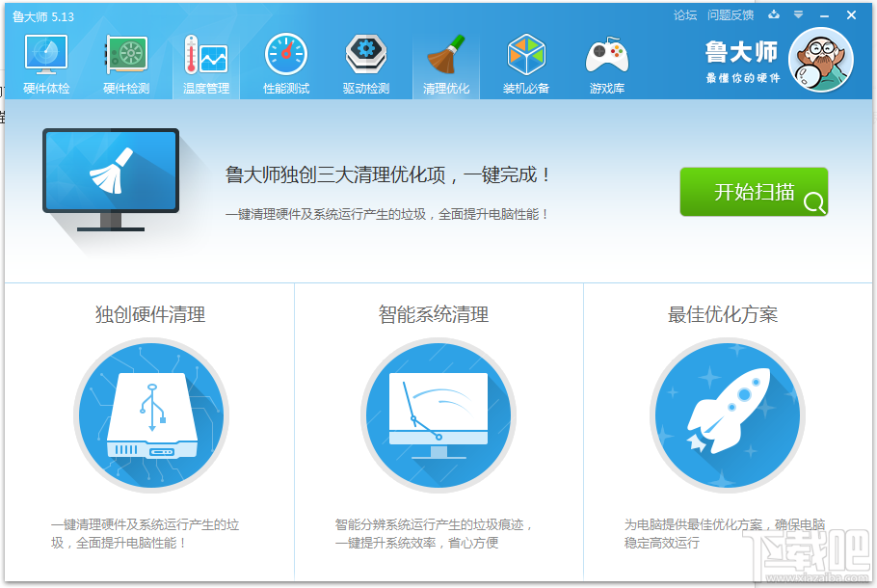Open the 问题反馈 feedback link
Image resolution: width=877 pixels, height=588 pixels.
(x=731, y=15)
